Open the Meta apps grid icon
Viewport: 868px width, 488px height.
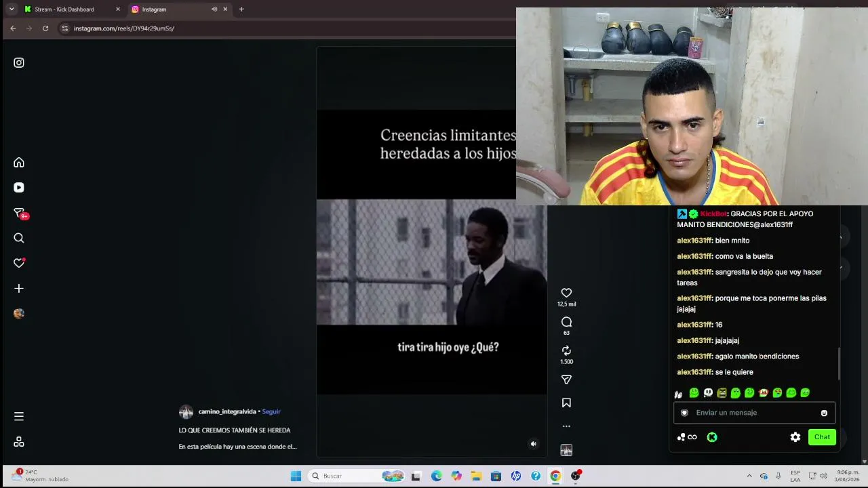[19, 441]
